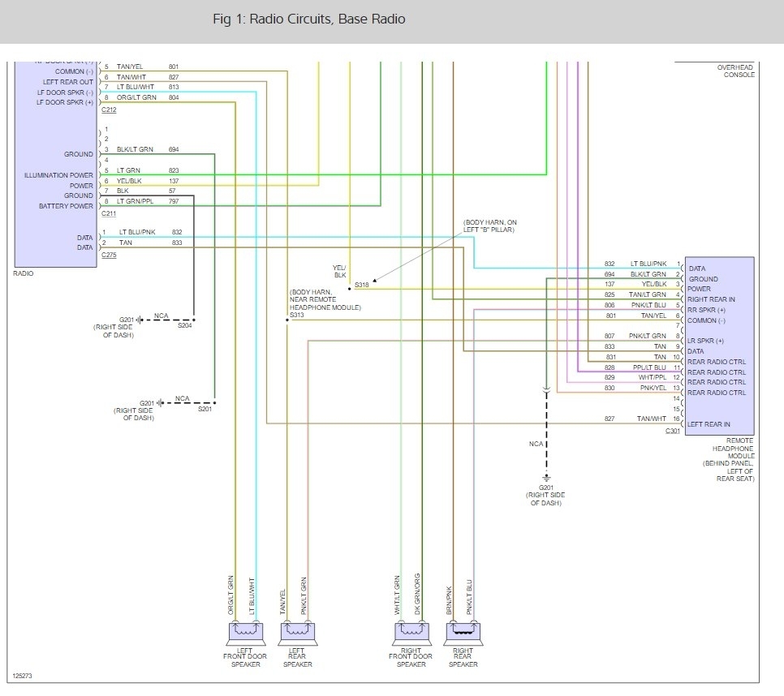Click 'LEFT REAR IN' pin label
784x696 pixels.
[709, 424]
